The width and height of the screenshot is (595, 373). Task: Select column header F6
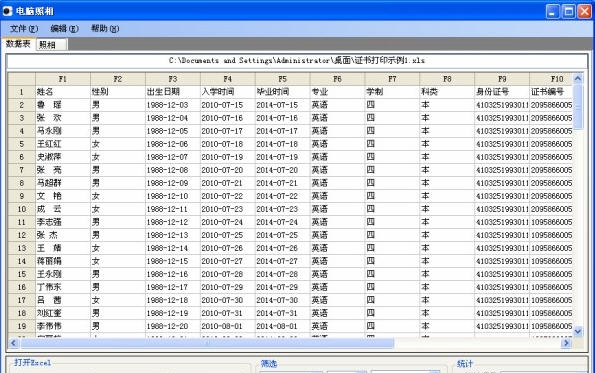338,79
